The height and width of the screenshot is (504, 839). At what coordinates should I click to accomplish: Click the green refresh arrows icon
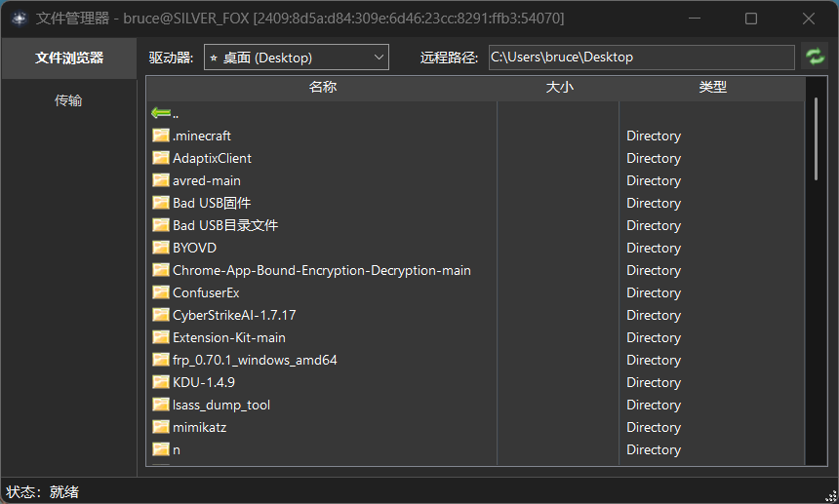click(815, 57)
